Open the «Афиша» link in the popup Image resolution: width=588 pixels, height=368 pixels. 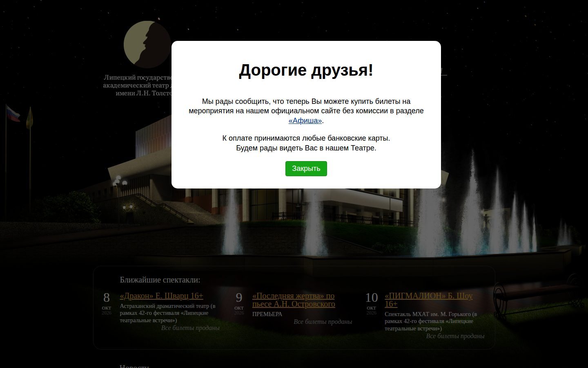pos(305,121)
